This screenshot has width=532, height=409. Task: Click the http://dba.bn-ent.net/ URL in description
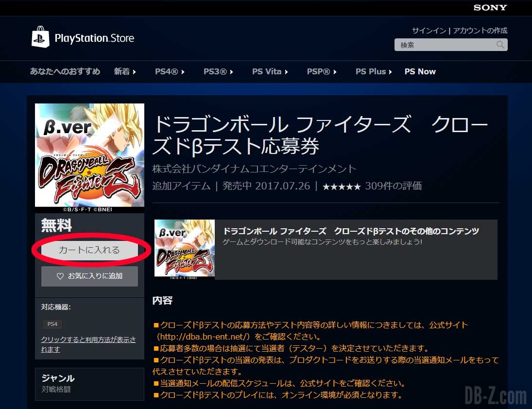(x=204, y=337)
